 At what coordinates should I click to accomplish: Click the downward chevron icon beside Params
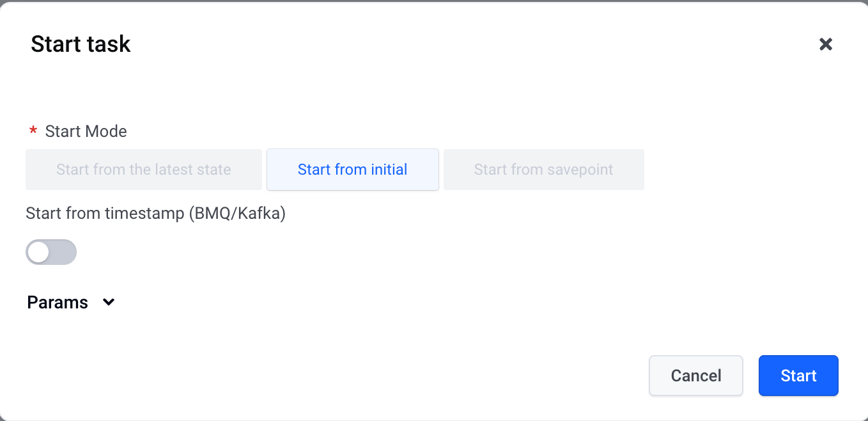pos(109,302)
